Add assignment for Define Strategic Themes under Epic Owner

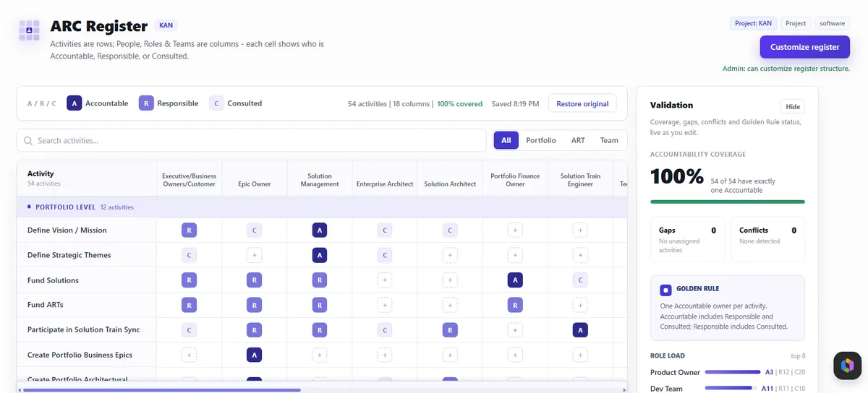254,255
